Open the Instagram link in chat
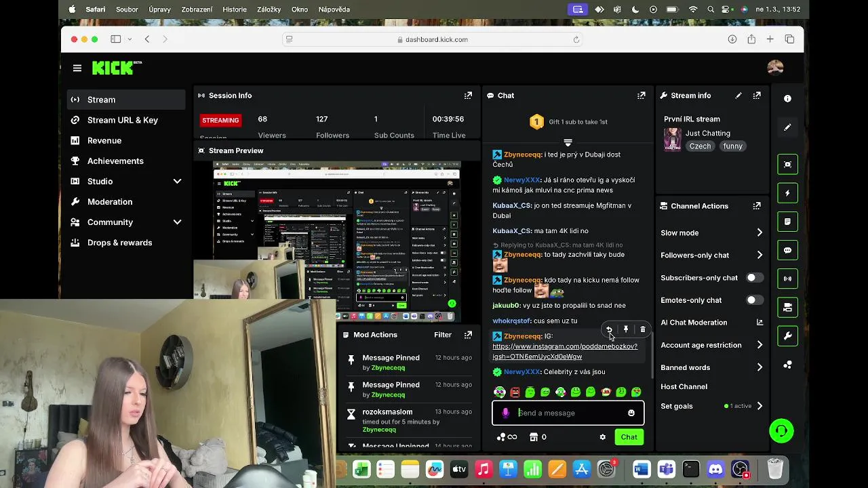868x488 pixels. point(565,351)
